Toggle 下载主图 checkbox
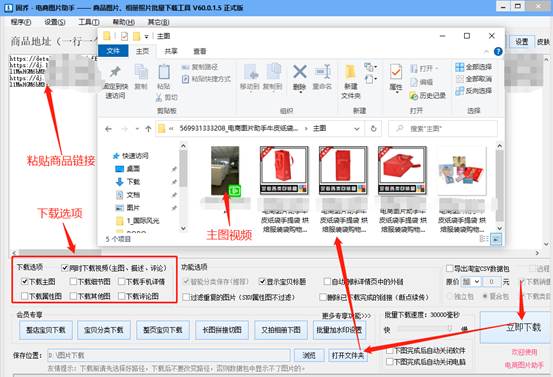553x377 pixels. tap(24, 281)
